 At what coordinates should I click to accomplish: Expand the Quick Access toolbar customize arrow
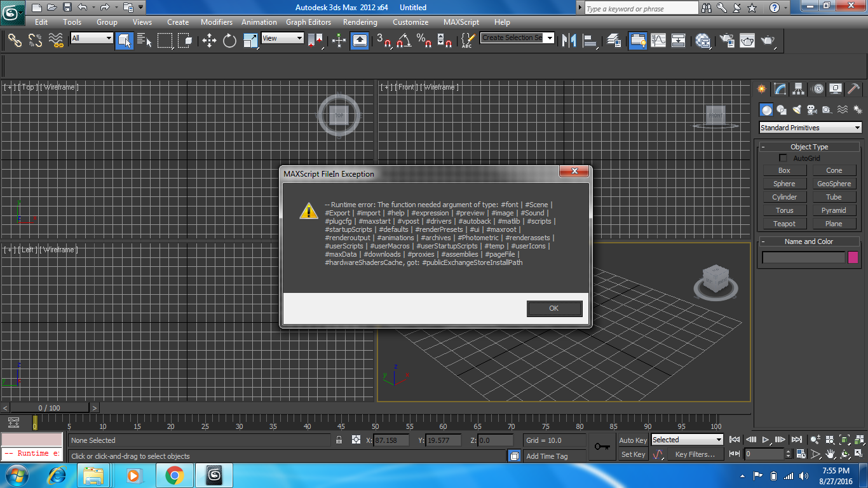coord(141,8)
